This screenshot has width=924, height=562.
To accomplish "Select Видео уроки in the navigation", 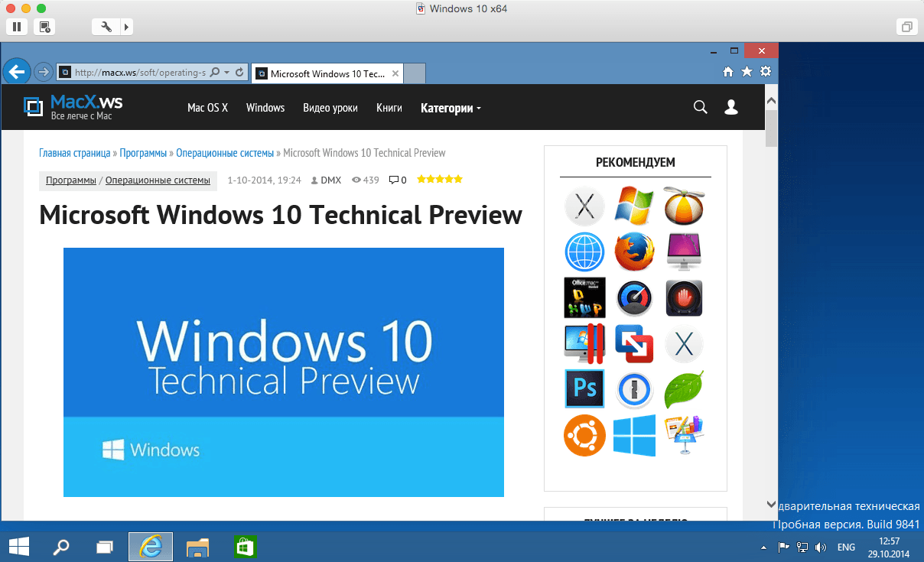I will pos(330,108).
